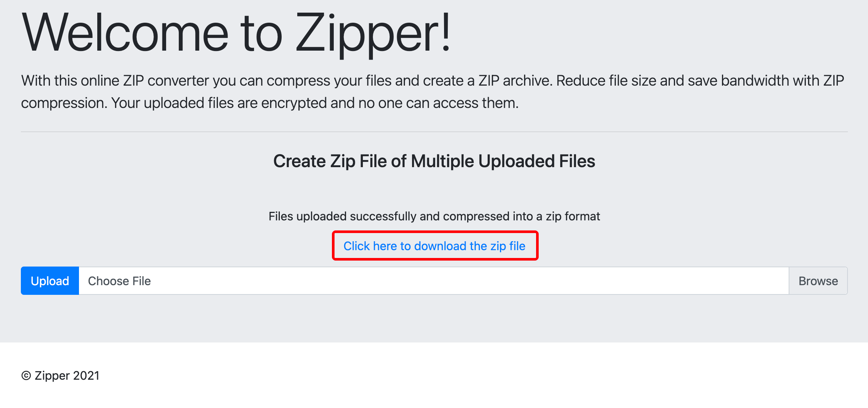Click the blue Upload button
Viewport: 868px width, 408px height.
pos(50,281)
